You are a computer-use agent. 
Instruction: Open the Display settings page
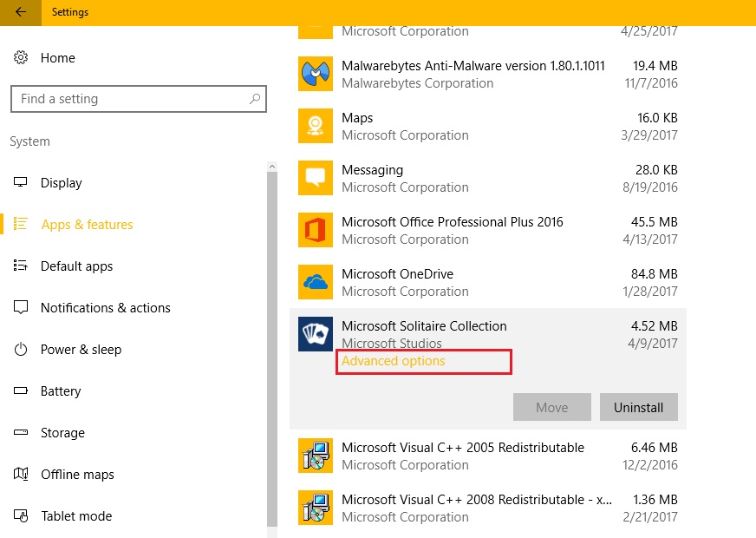61,183
